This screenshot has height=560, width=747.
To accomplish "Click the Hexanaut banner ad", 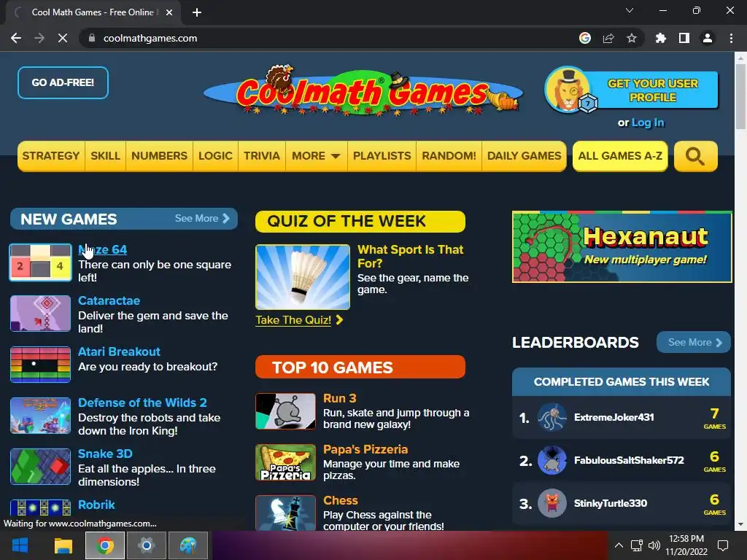I will 622,247.
